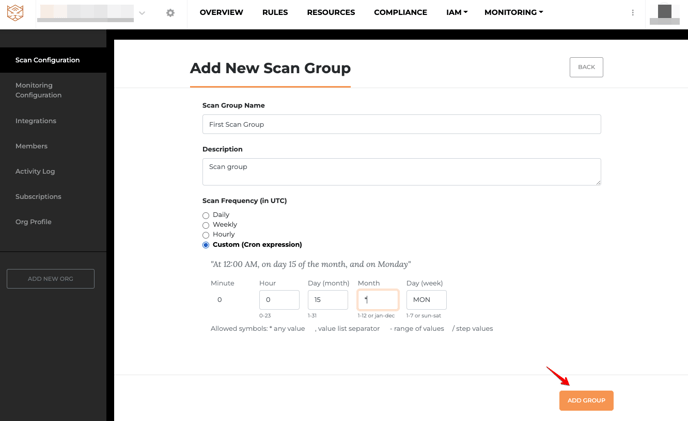The width and height of the screenshot is (688, 421).
Task: Click the 'Scan Frequency (in UTC)' label
Action: pos(244,201)
